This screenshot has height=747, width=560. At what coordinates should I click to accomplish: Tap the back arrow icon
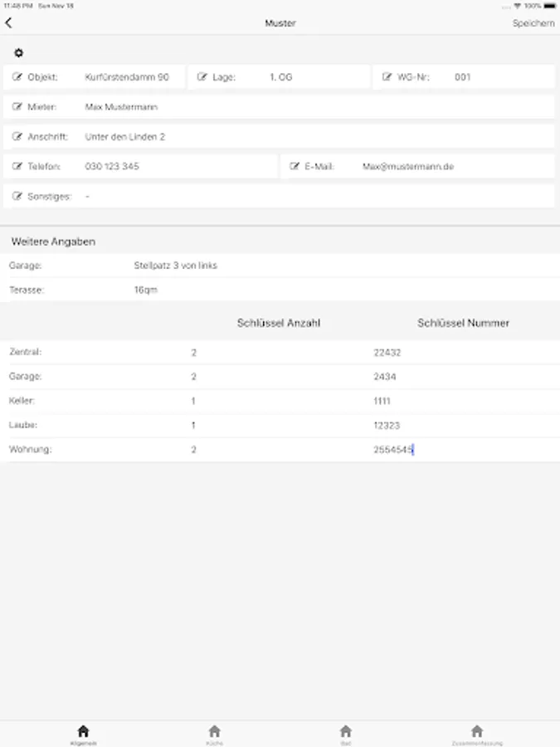(x=9, y=23)
